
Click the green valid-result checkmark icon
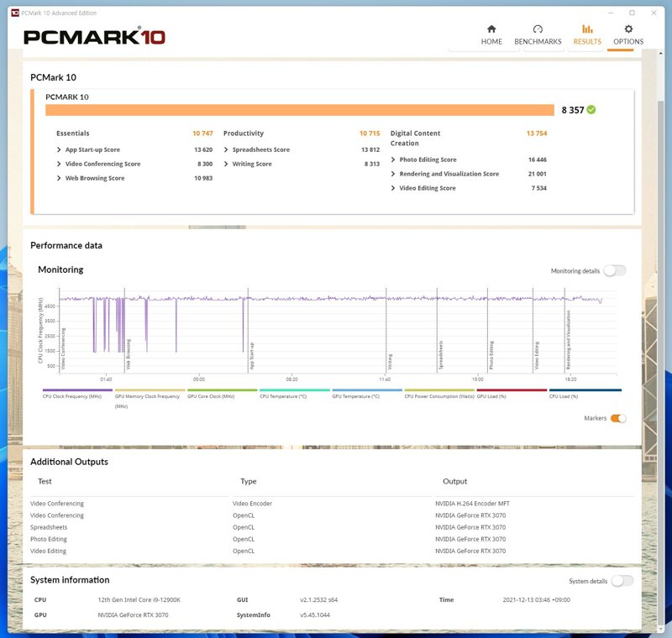coord(591,110)
